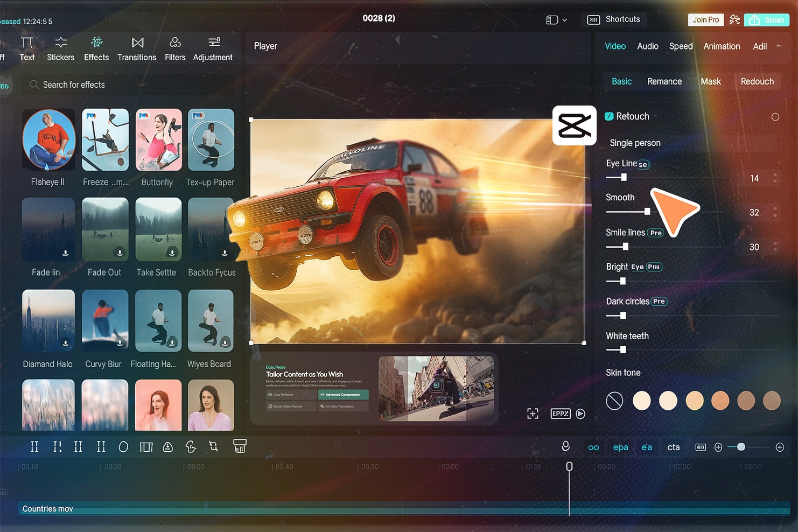Pick the darkest Skin tone swatch
The height and width of the screenshot is (532, 798).
pos(772,401)
